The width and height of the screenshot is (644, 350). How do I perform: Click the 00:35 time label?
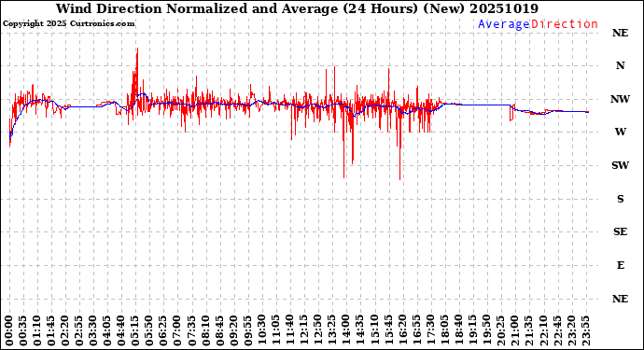point(23,331)
